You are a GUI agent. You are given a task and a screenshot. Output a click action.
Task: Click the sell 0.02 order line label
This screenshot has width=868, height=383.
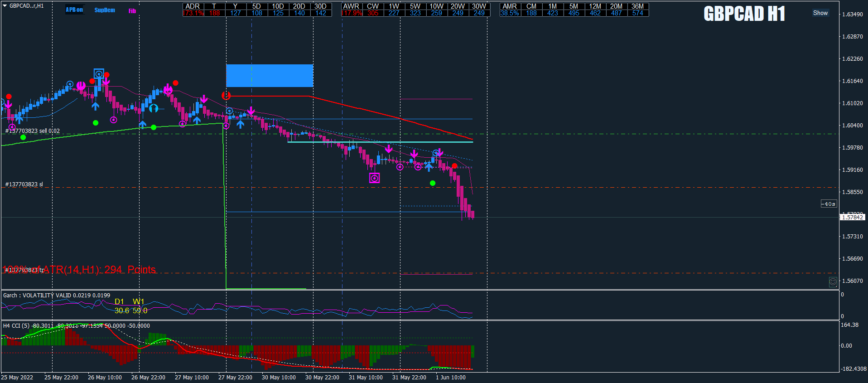tap(32, 131)
